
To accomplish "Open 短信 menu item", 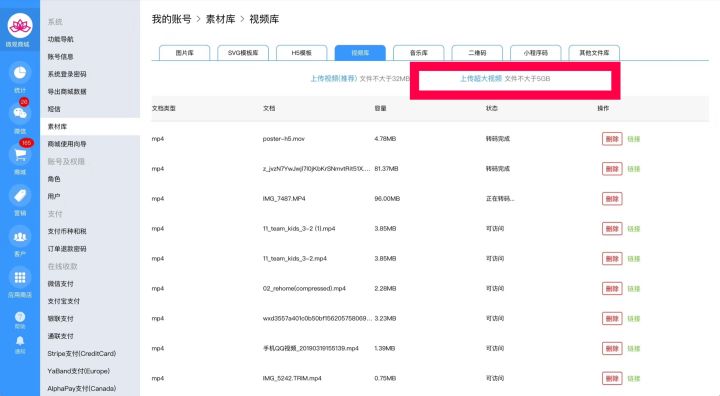I will (54, 109).
